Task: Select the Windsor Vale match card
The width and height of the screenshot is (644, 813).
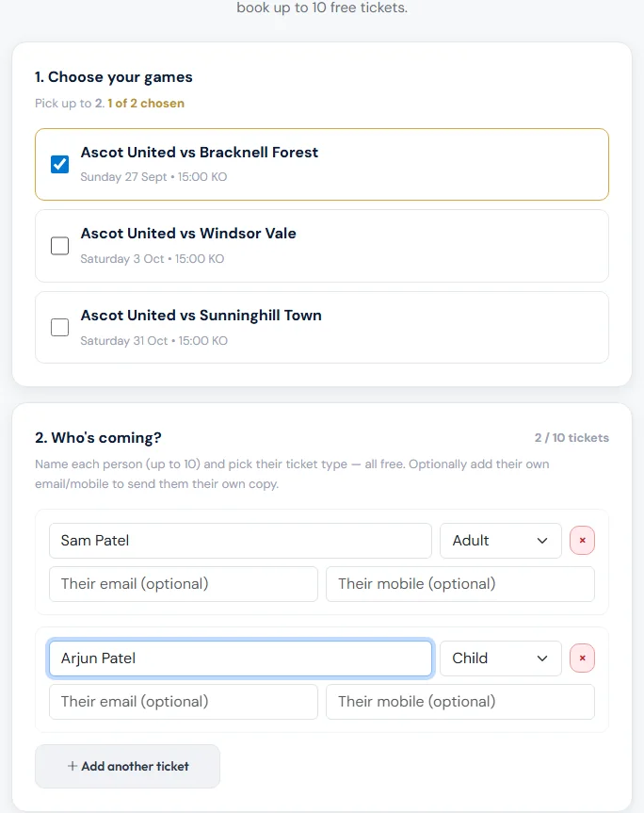Action: click(322, 246)
